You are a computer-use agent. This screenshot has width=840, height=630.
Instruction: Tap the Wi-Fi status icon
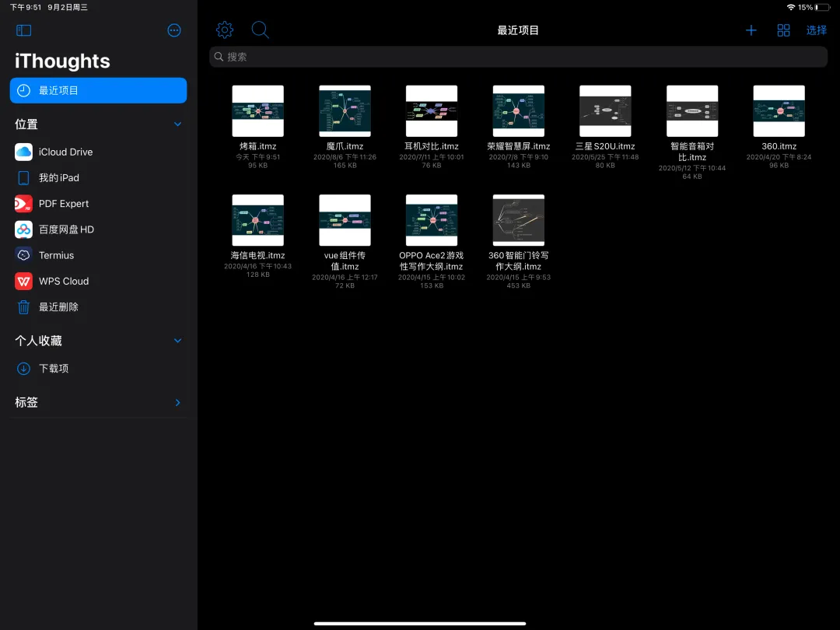pyautogui.click(x=791, y=8)
